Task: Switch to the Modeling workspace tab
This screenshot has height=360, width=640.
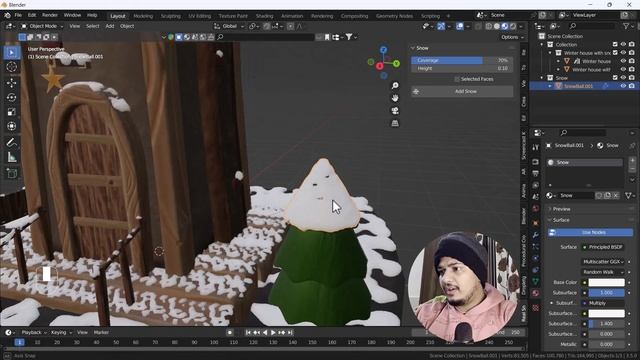Action: coord(143,16)
